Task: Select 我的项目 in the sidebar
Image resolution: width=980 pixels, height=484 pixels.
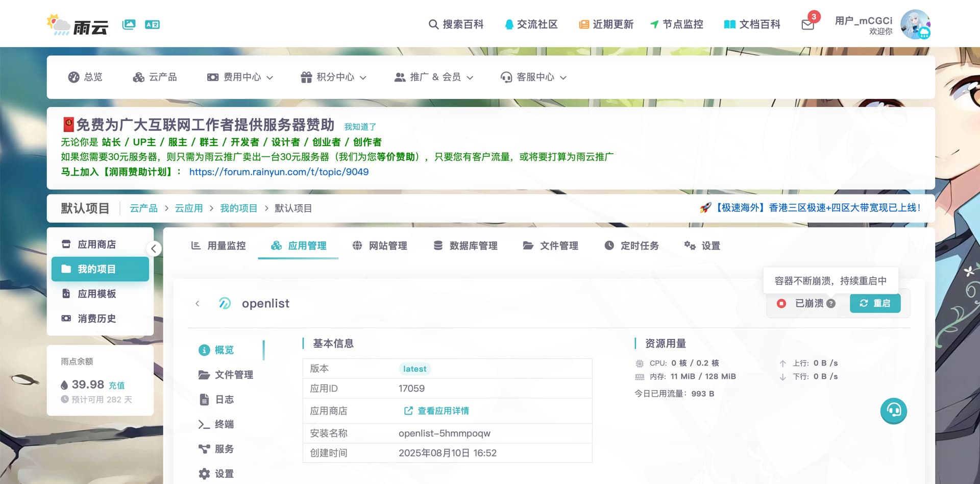Action: tap(100, 269)
